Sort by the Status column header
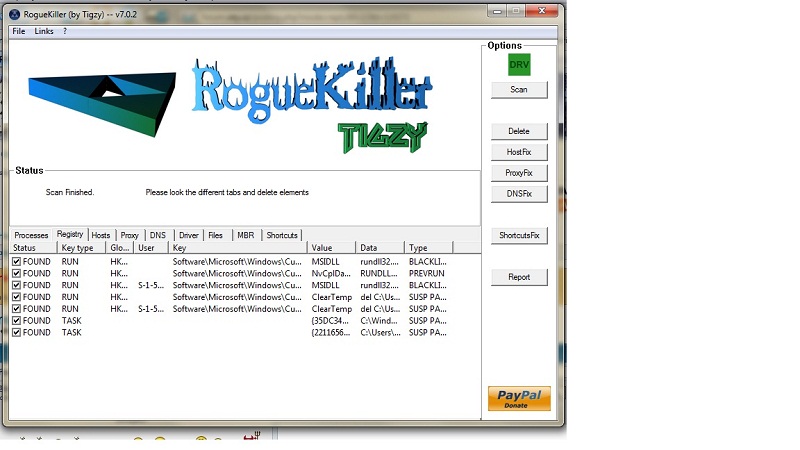 [x=33, y=248]
